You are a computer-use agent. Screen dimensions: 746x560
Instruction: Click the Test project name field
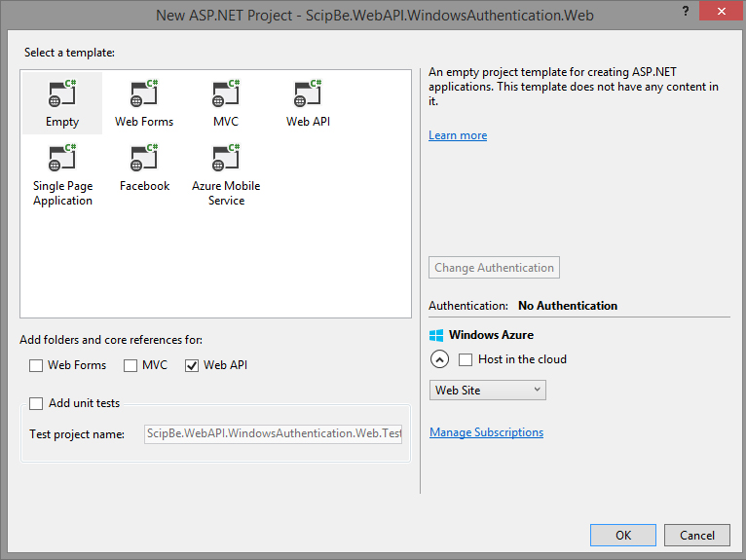coord(273,434)
